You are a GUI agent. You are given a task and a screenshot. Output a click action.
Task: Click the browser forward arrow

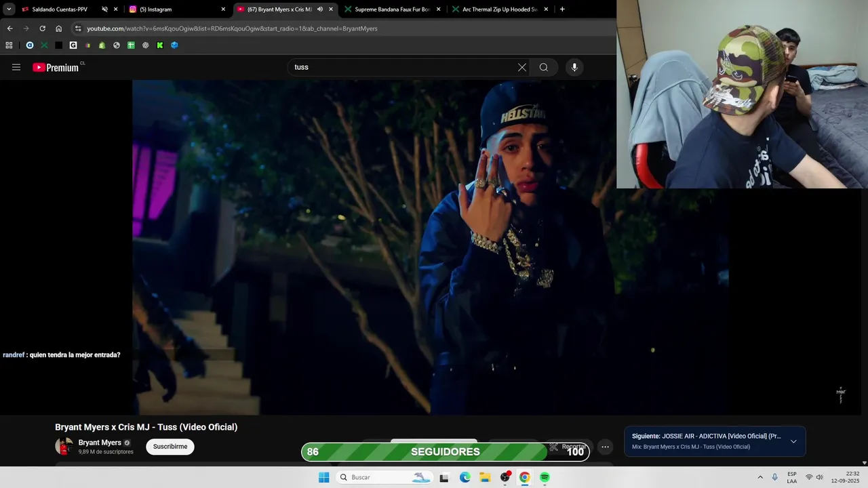pos(26,28)
